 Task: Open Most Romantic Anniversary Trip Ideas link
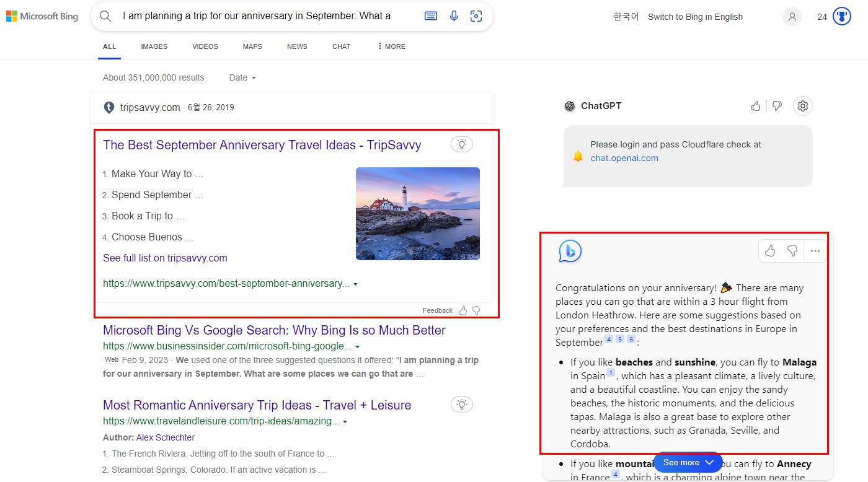[257, 405]
